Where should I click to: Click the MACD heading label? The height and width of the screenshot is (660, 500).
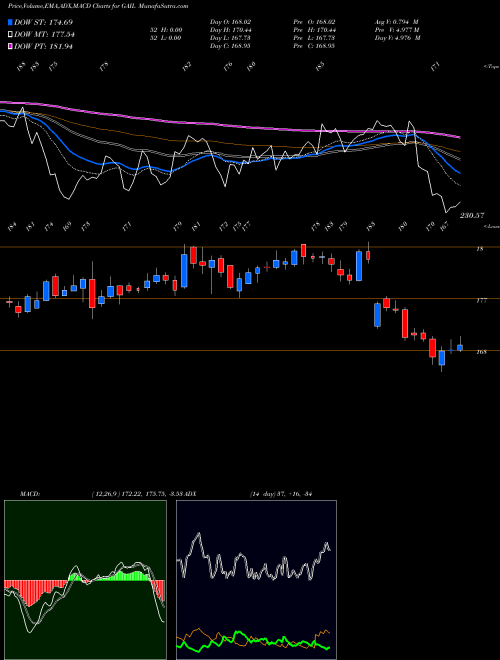pyautogui.click(x=29, y=494)
